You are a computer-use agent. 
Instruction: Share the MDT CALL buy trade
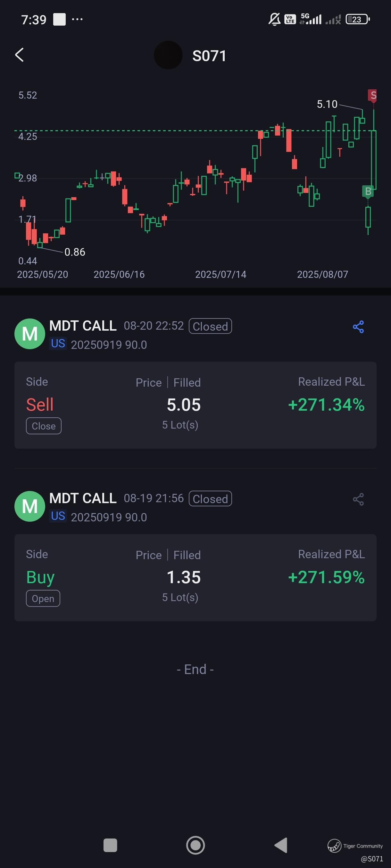(358, 499)
